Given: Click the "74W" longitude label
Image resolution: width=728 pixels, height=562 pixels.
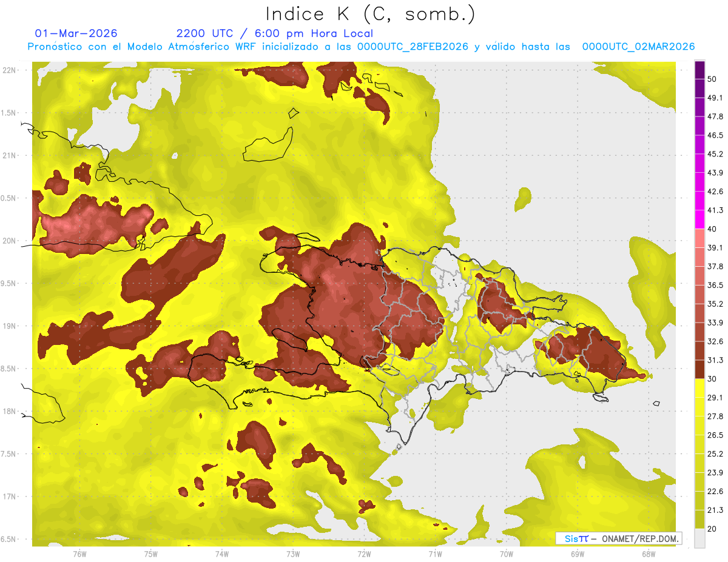Looking at the screenshot, I should point(221,554).
